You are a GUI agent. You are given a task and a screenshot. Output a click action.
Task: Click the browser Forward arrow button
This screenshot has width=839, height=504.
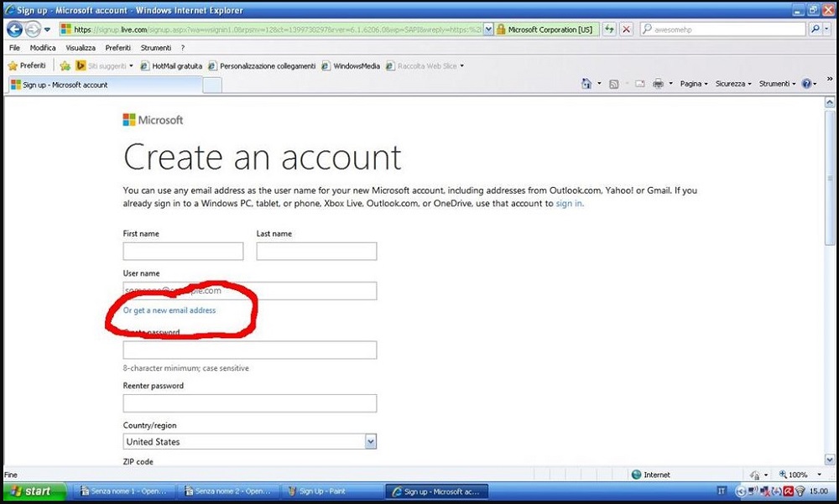click(34, 29)
